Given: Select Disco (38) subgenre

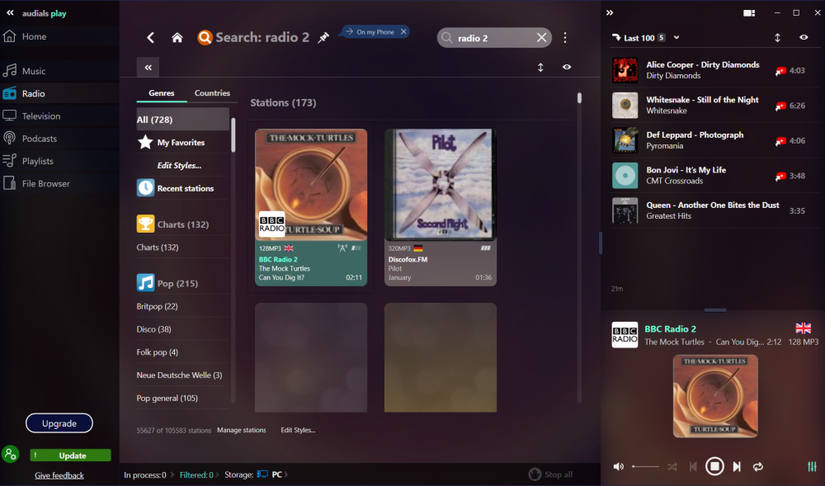Looking at the screenshot, I should [154, 329].
